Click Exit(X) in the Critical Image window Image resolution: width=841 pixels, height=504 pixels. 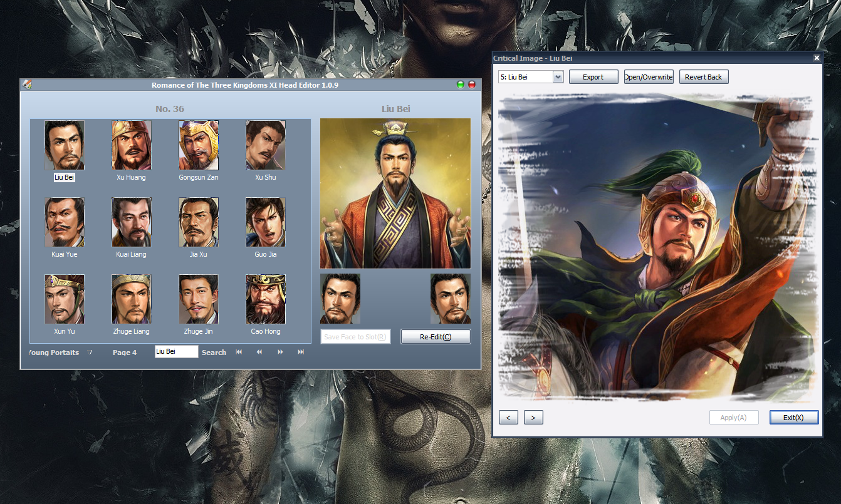click(794, 418)
